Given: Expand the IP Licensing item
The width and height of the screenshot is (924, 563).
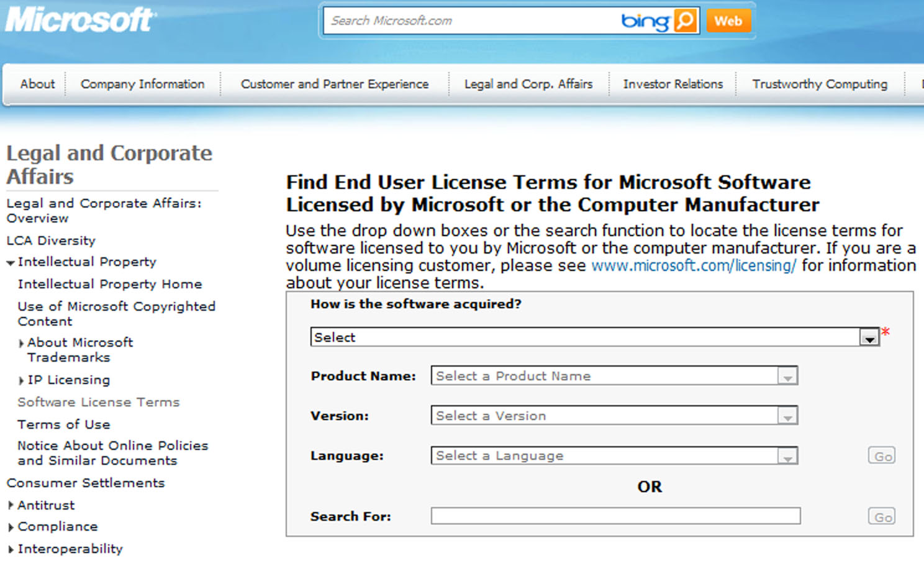Looking at the screenshot, I should point(20,380).
